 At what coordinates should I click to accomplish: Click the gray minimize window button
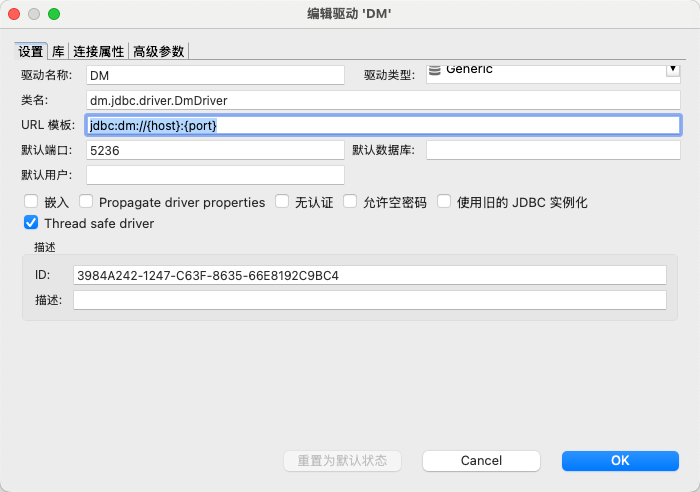(x=34, y=14)
